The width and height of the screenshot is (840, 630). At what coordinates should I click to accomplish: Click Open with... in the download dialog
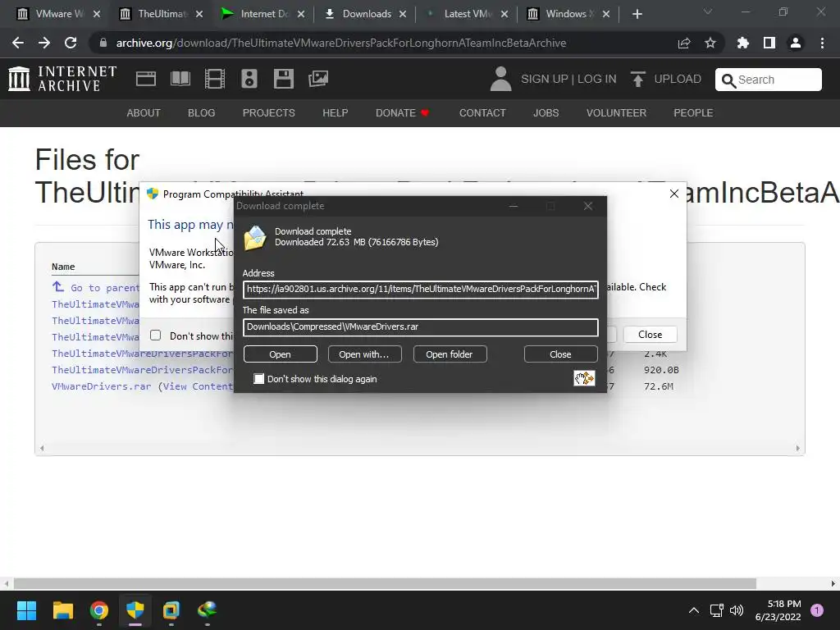pos(364,354)
